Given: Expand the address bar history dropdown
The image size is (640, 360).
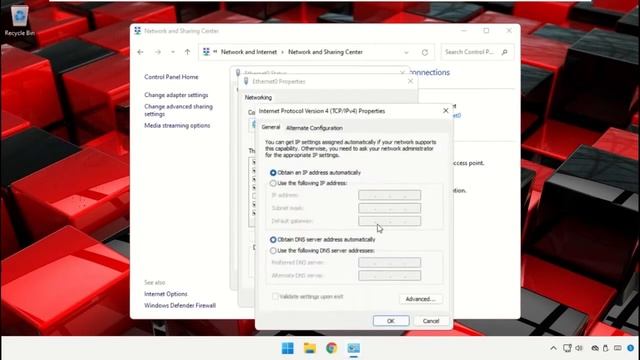Looking at the screenshot, I should coord(406,52).
